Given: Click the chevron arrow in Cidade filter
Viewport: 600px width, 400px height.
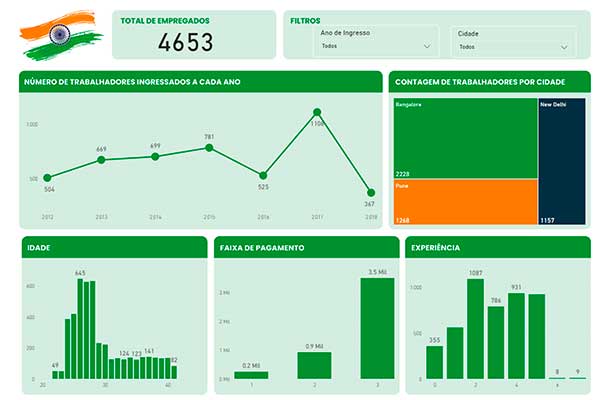Looking at the screenshot, I should pyautogui.click(x=565, y=46).
